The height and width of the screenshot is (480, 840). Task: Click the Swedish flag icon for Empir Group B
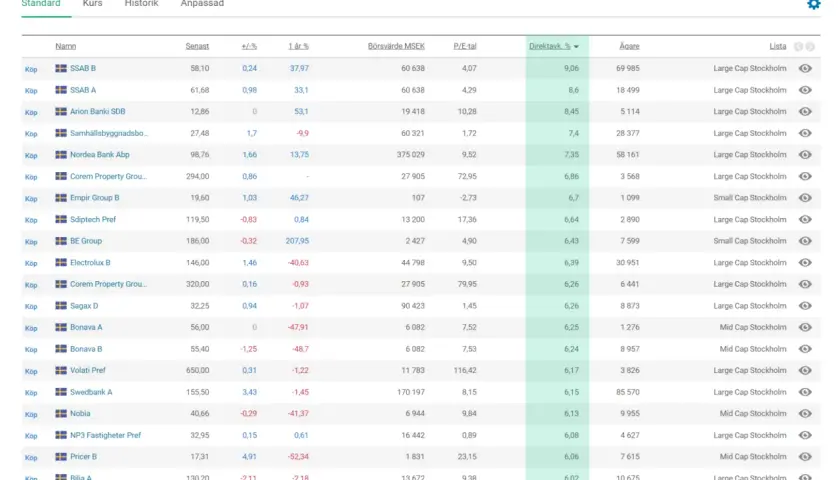pyautogui.click(x=61, y=198)
